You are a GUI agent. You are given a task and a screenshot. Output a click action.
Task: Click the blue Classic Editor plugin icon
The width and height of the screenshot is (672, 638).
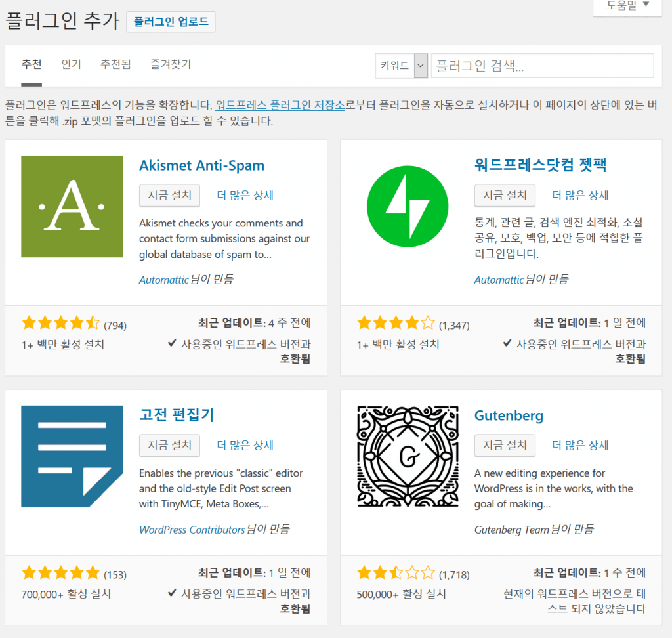(x=72, y=456)
